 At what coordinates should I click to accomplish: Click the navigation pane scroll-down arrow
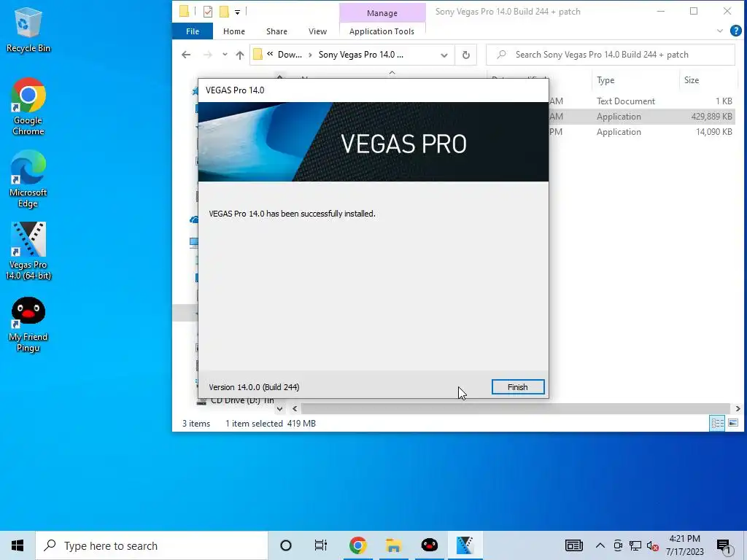279,408
